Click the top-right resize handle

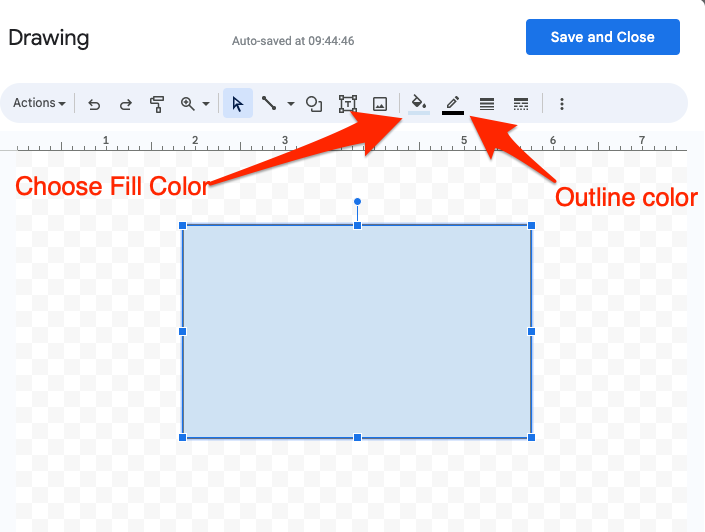[531, 225]
